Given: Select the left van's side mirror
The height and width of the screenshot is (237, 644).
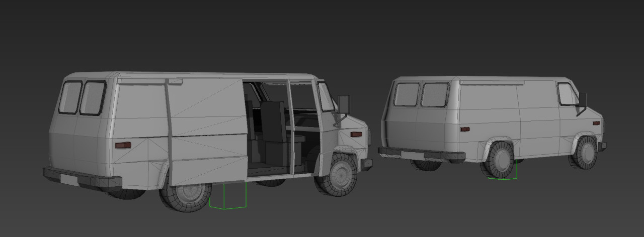Looking at the screenshot, I should click(344, 104).
